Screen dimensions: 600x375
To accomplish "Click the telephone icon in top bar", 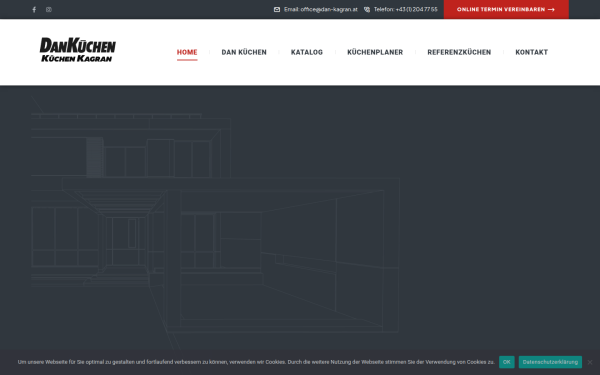I will coord(367,10).
